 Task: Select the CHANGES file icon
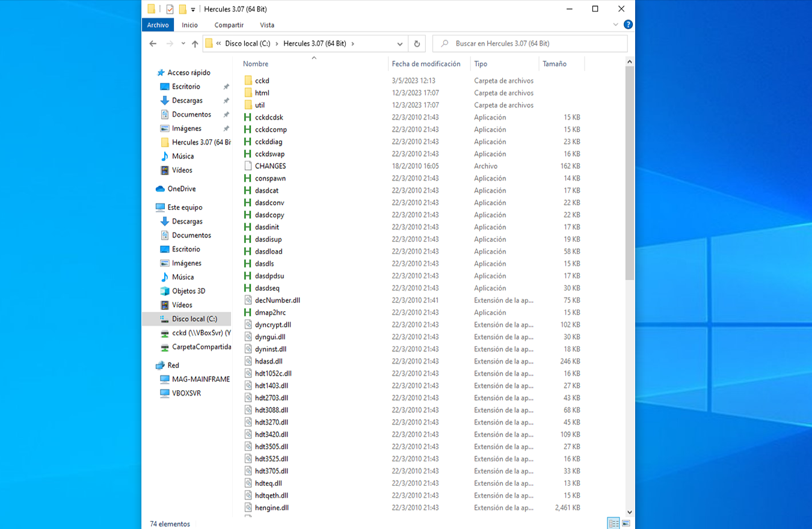point(248,166)
